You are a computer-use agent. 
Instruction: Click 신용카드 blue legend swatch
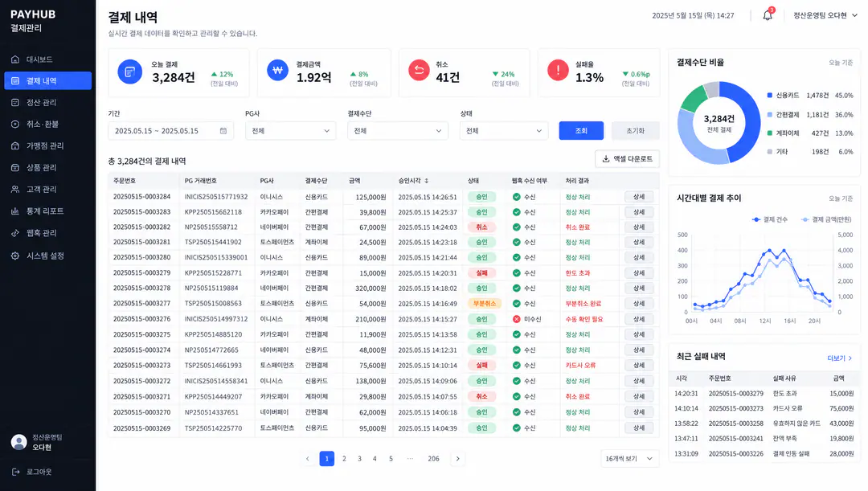pos(769,95)
